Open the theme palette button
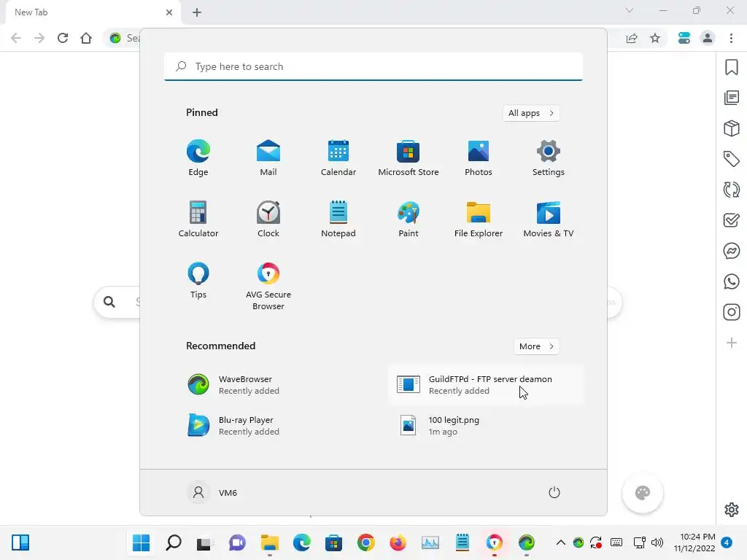The width and height of the screenshot is (747, 560). click(x=643, y=493)
